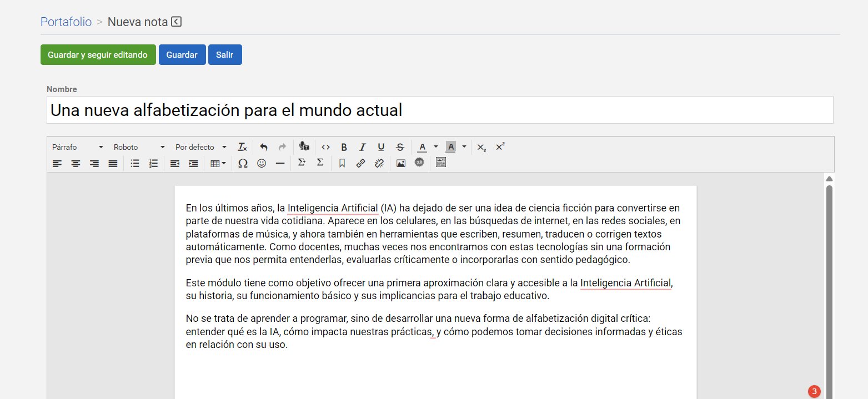The image size is (868, 399).
Task: Open the text color dropdown arrow
Action: [436, 147]
